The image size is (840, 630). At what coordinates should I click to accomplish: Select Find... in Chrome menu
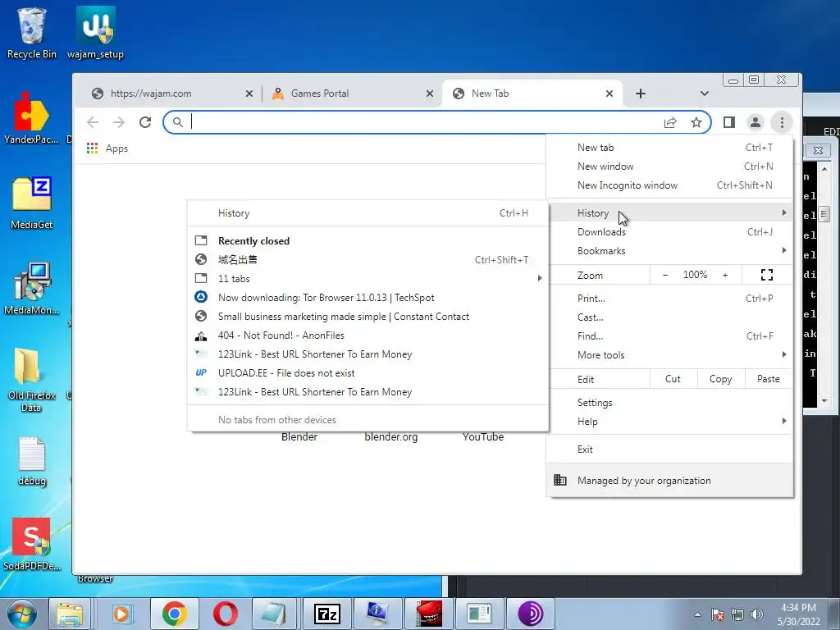(x=669, y=336)
